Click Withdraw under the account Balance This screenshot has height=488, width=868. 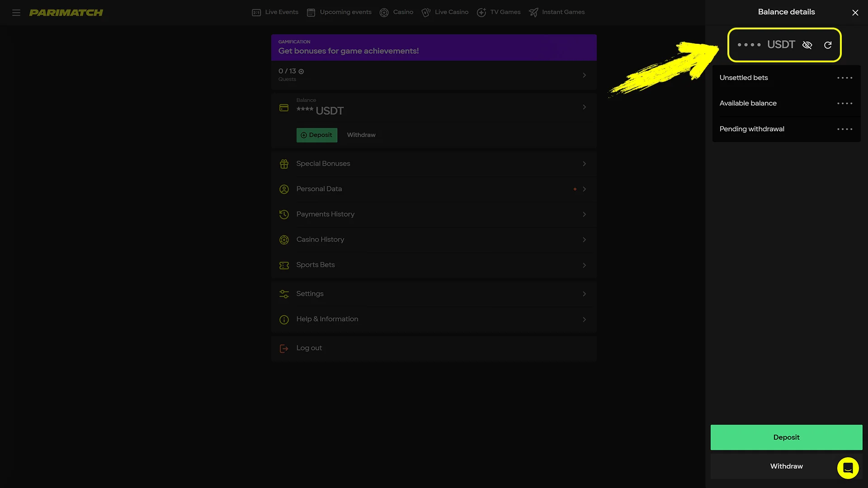pos(361,135)
